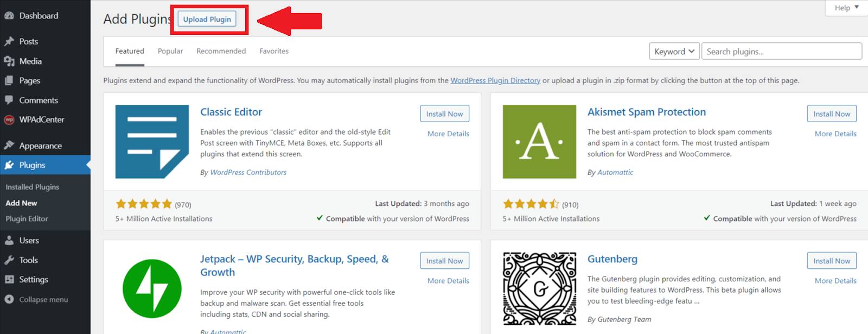This screenshot has height=334, width=868.
Task: Expand the Help dropdown tab
Action: (x=847, y=8)
